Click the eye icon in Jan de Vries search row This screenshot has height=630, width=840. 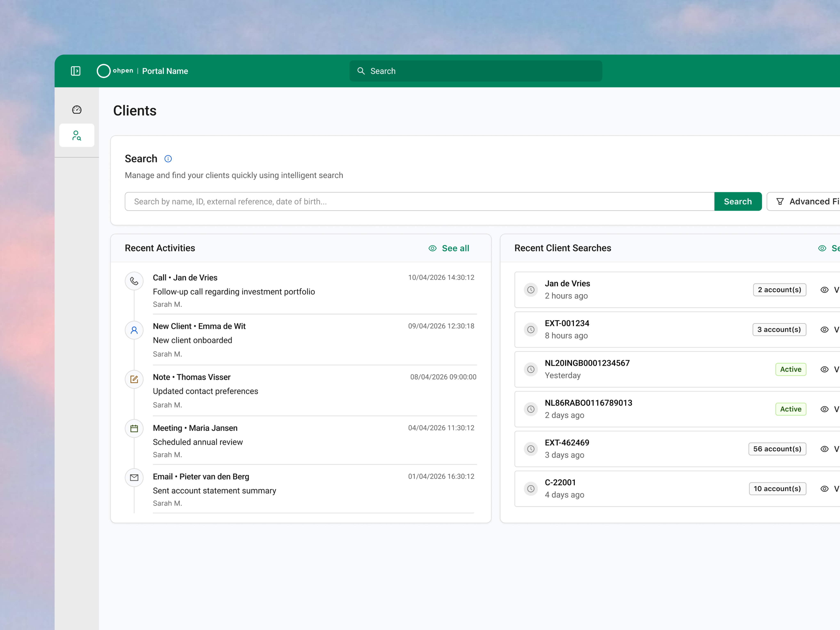coord(824,290)
